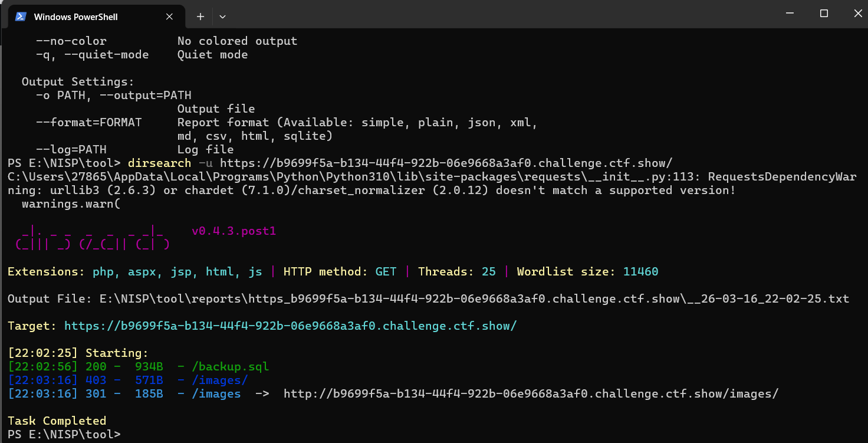Click the 'Extensions:' label

[x=46, y=271]
